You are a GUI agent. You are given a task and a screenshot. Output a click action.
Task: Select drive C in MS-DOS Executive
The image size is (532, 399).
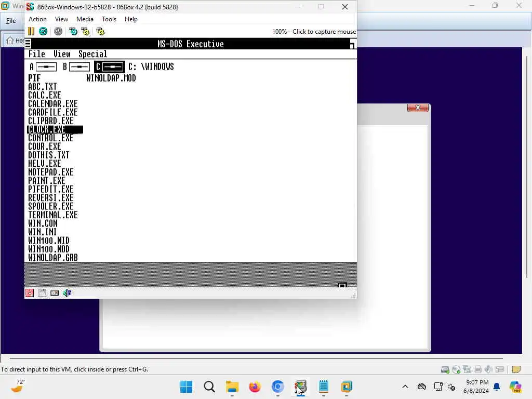pyautogui.click(x=110, y=67)
